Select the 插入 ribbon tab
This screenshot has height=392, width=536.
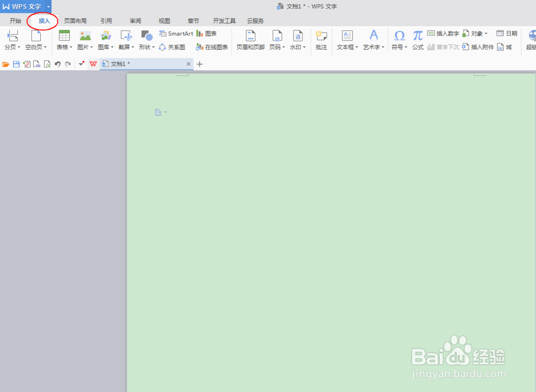[x=44, y=21]
